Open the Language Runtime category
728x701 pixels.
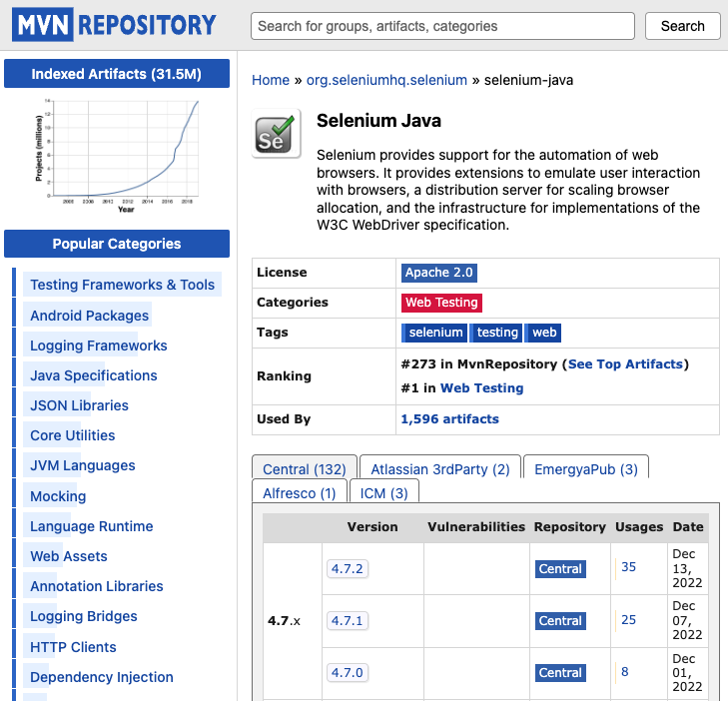coord(92,526)
